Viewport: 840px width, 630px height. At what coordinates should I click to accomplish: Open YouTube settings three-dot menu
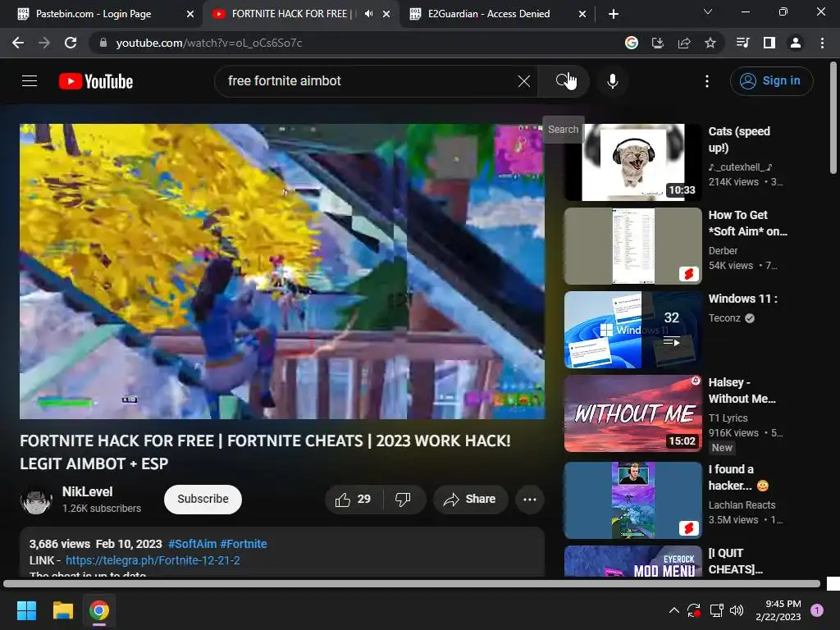coord(706,81)
